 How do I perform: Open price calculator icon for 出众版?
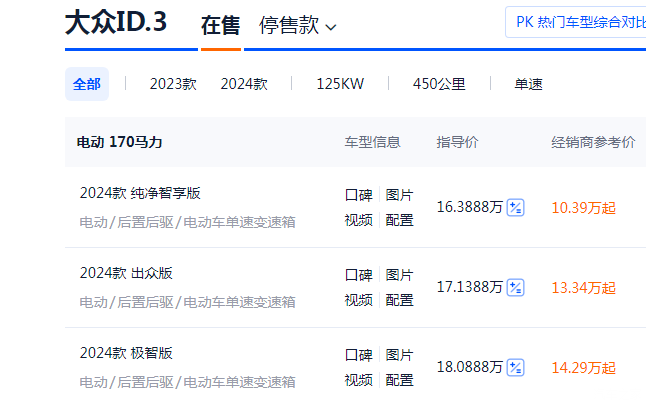(x=515, y=288)
